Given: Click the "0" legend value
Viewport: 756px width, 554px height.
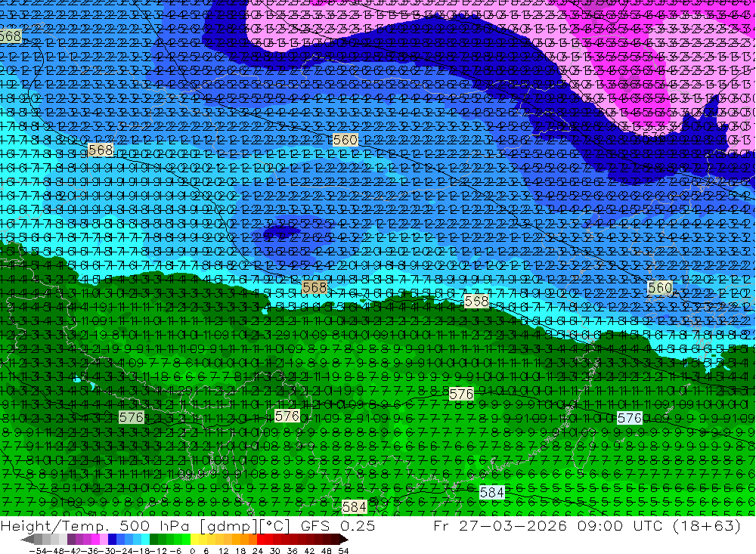Looking at the screenshot, I should [x=192, y=551].
